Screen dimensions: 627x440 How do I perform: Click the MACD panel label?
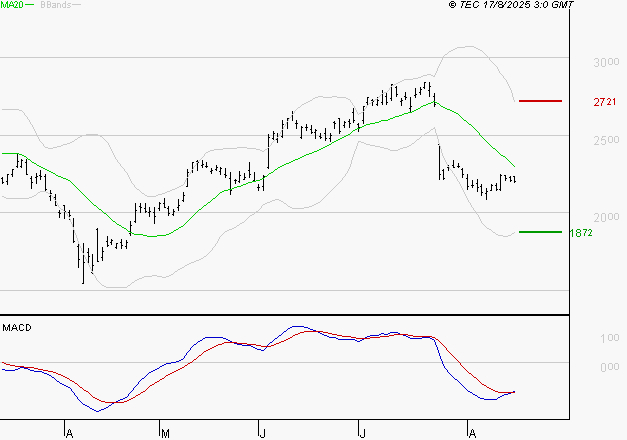pyautogui.click(x=16, y=328)
